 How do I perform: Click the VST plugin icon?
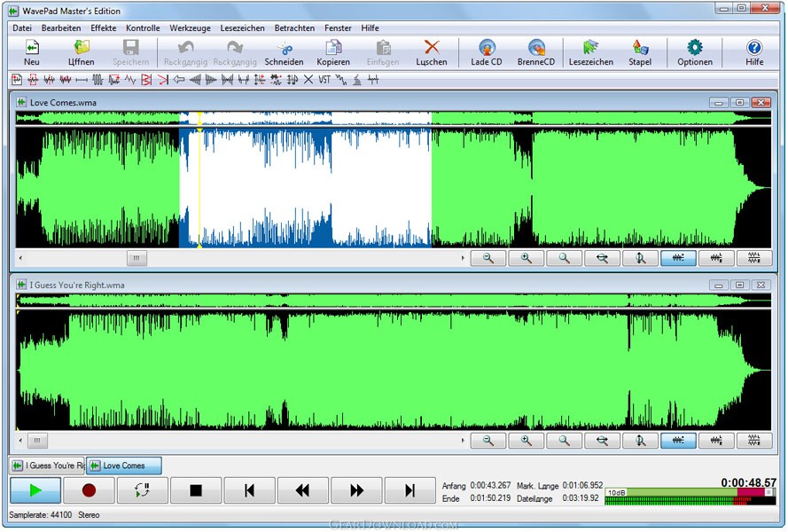(x=324, y=80)
